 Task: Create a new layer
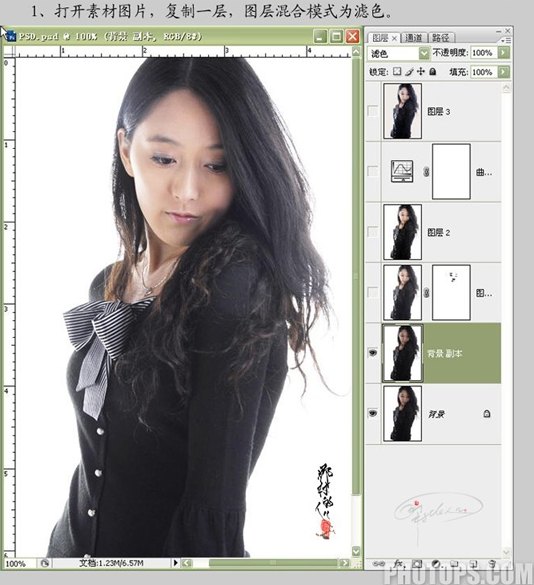coord(473,564)
